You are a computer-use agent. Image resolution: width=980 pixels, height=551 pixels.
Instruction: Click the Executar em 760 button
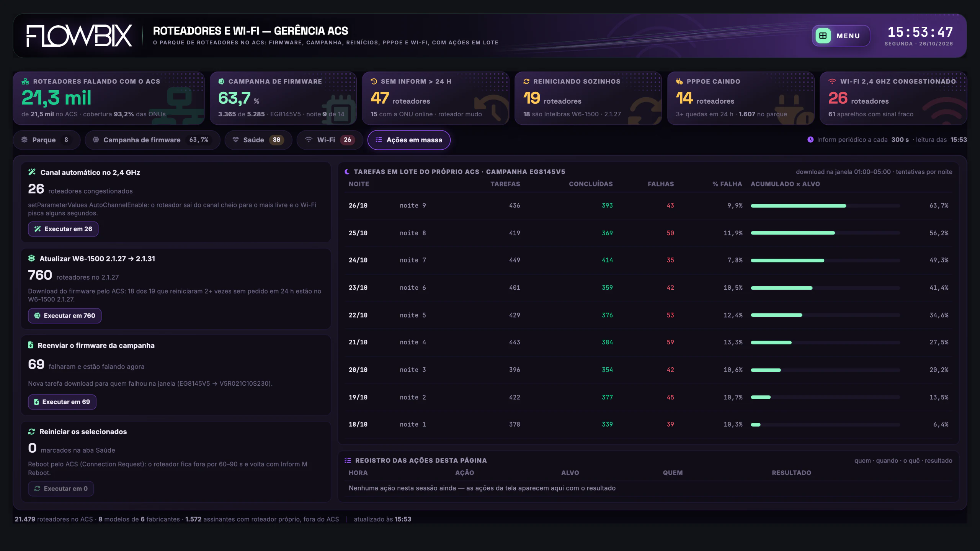(65, 316)
